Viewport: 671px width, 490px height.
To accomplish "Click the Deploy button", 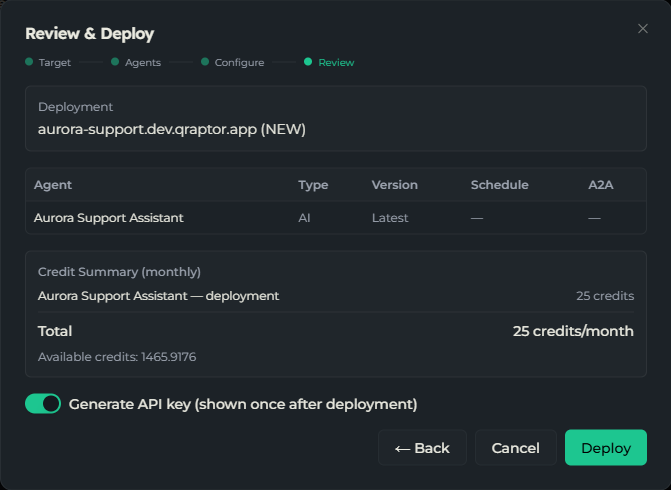I will [606, 448].
